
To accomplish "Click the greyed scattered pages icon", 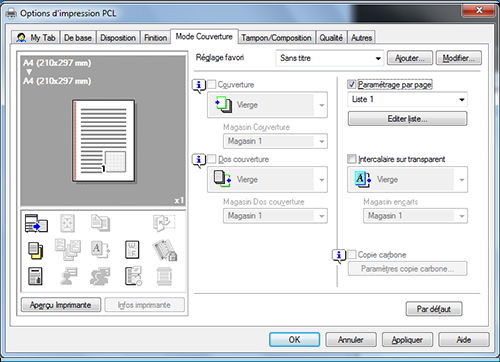I will pos(68,249).
